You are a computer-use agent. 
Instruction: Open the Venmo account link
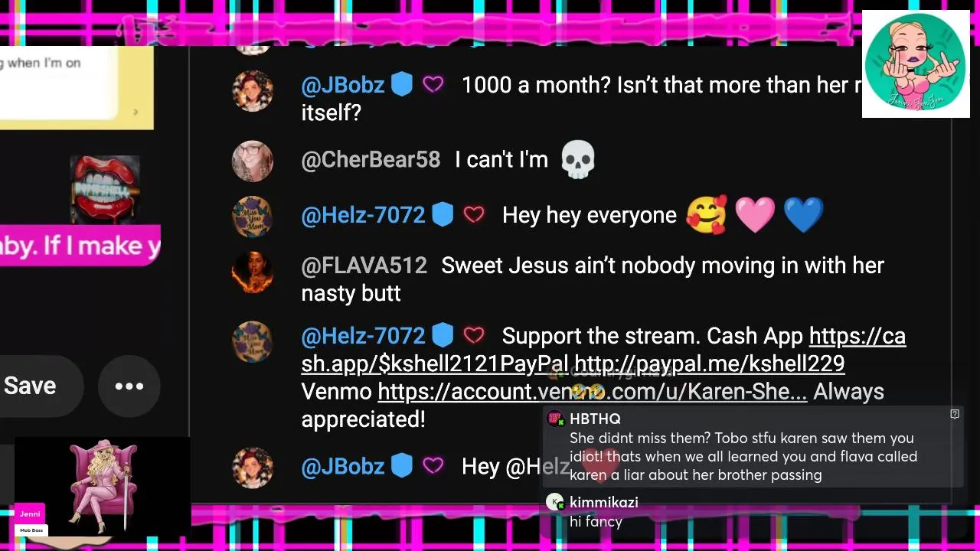coord(592,392)
